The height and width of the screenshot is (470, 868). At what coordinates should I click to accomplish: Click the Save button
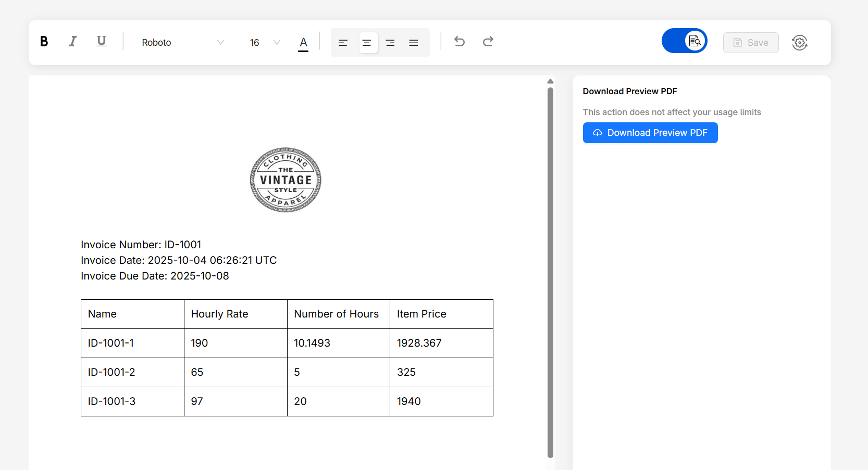751,43
